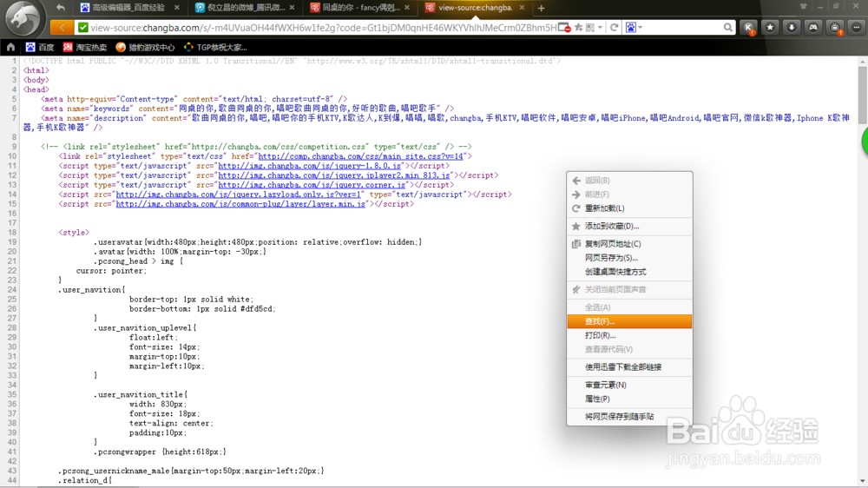
Task: Bookmark this page with the star icon
Action: [x=578, y=27]
